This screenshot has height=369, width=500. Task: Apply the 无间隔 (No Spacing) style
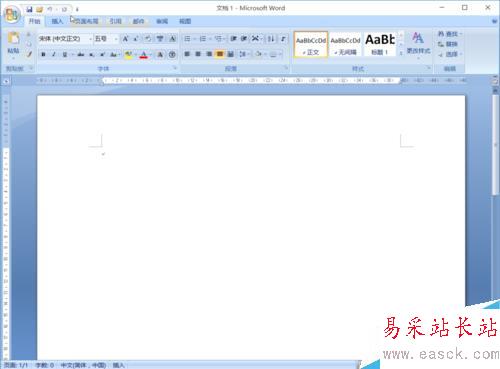(346, 44)
